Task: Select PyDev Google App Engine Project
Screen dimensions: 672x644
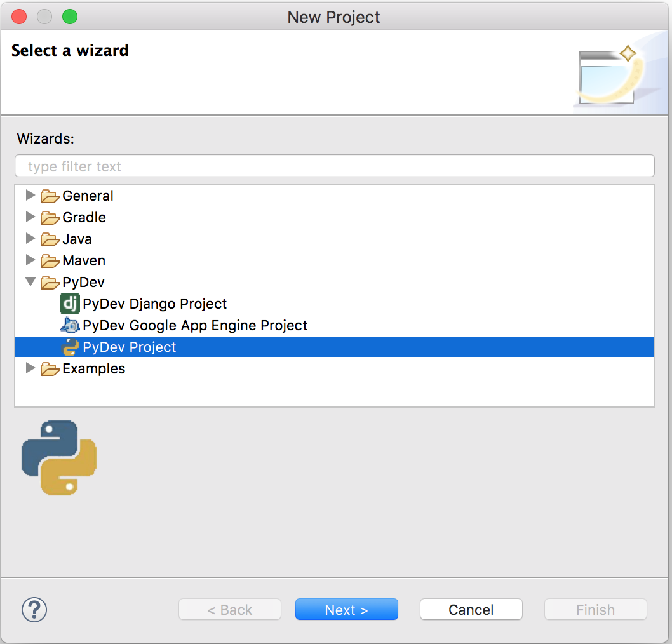Action: (x=195, y=325)
